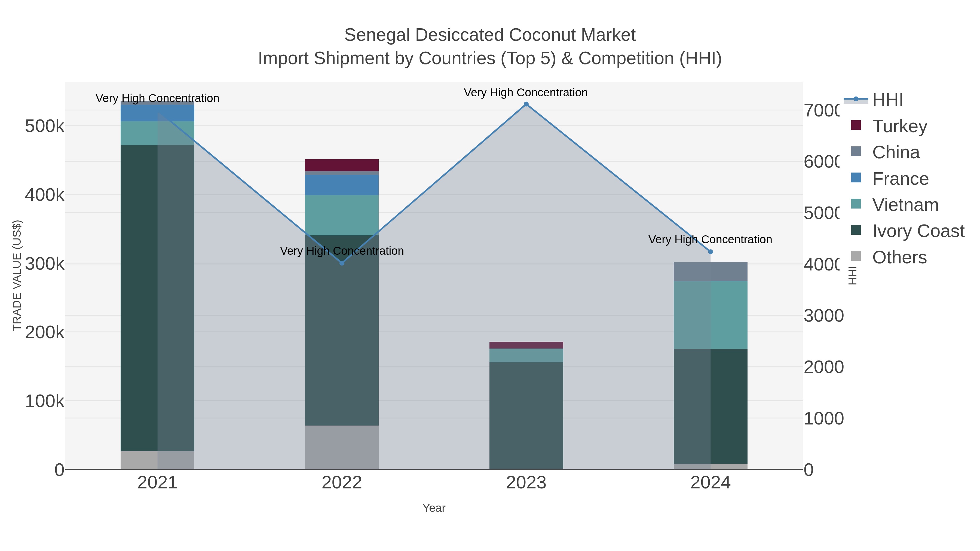Click the Turkey maroon legend swatch
This screenshot has width=980, height=551.
(x=856, y=125)
